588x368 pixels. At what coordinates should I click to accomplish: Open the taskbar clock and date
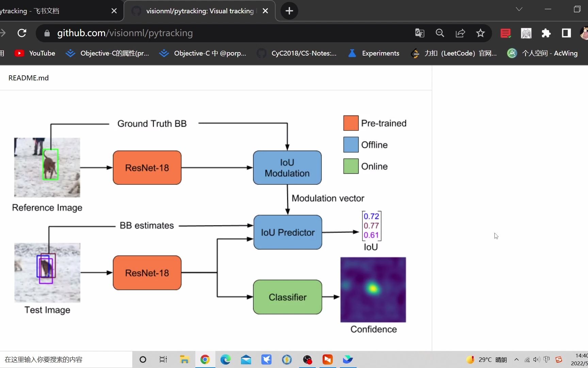click(x=579, y=359)
